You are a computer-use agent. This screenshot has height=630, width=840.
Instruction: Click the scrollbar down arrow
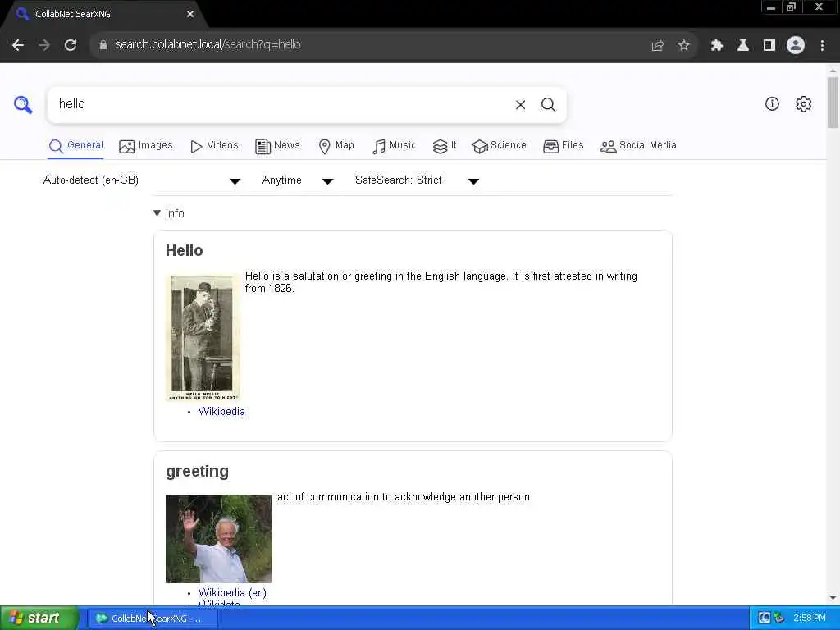(x=833, y=598)
